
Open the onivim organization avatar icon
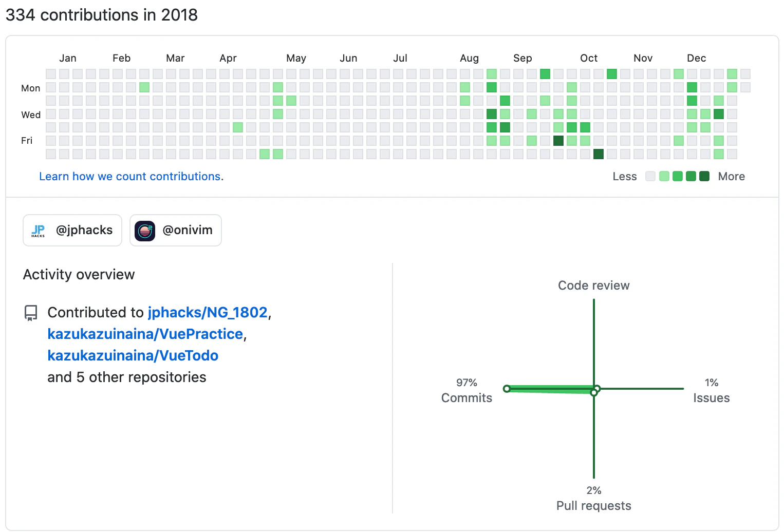tap(145, 231)
